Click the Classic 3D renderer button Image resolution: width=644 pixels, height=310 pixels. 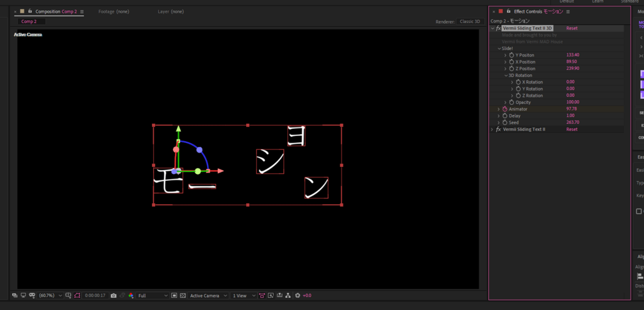tap(470, 21)
